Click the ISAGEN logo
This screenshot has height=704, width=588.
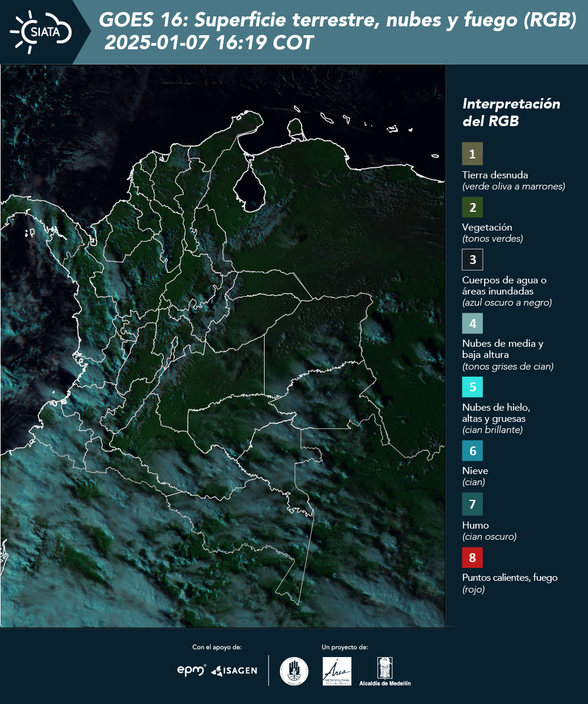[x=234, y=671]
